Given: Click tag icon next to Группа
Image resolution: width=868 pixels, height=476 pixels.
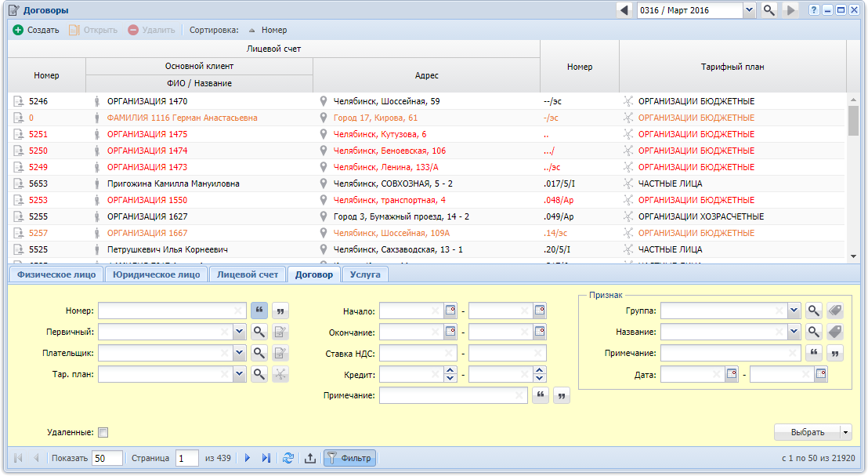Looking at the screenshot, I should pos(835,311).
